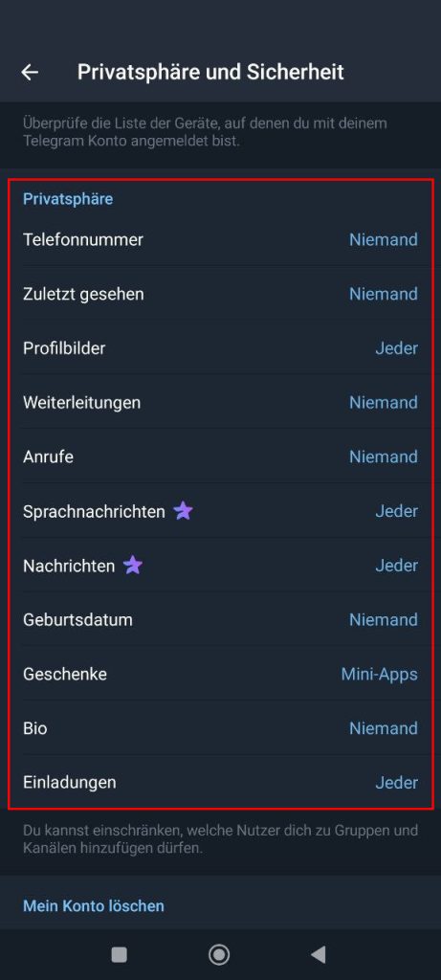The image size is (441, 980).
Task: Open Weiterleitungen setting
Action: pyautogui.click(x=220, y=403)
